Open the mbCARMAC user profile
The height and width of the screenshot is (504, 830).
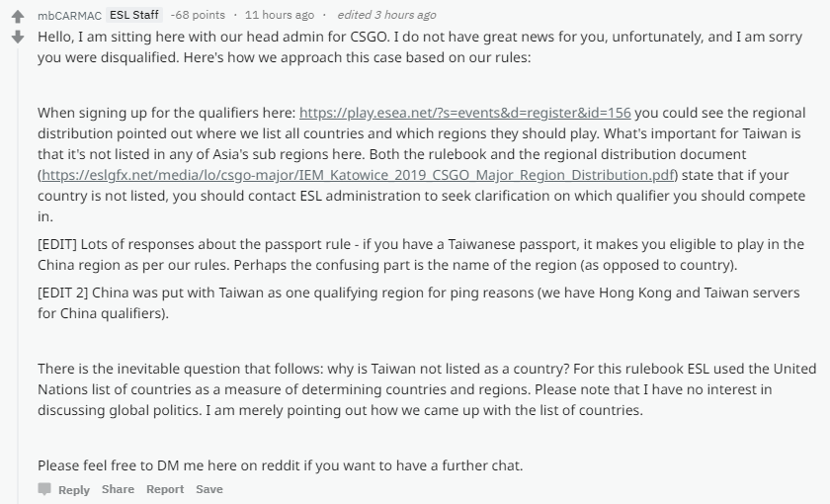(x=69, y=16)
